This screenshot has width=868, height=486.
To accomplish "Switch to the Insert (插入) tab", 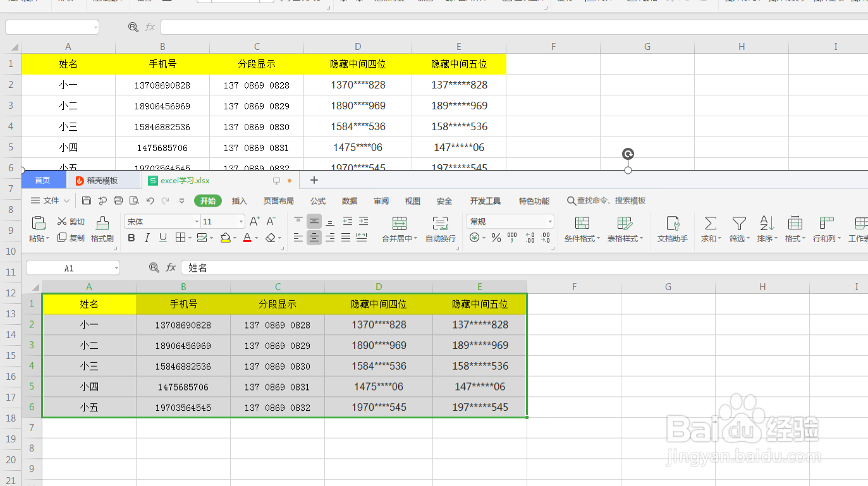I will [x=240, y=201].
